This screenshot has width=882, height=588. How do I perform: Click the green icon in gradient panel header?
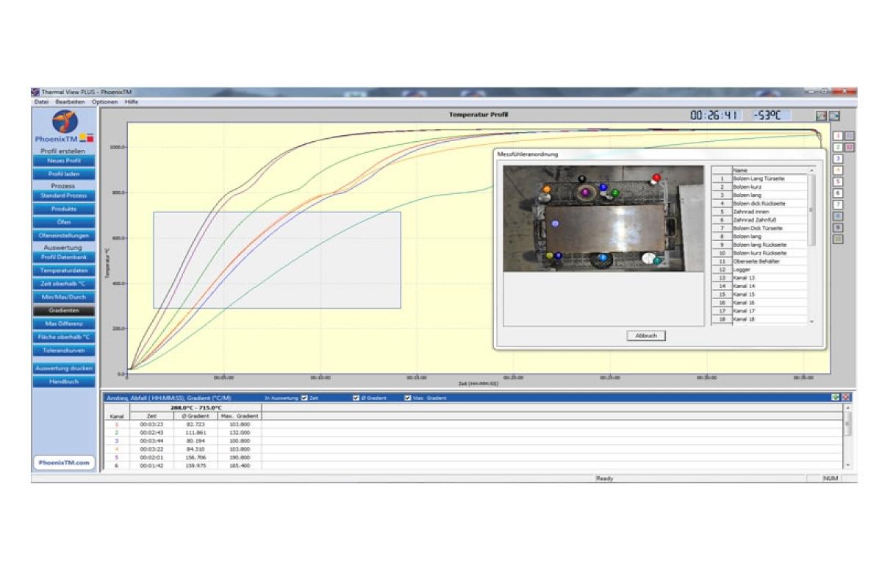pyautogui.click(x=836, y=398)
